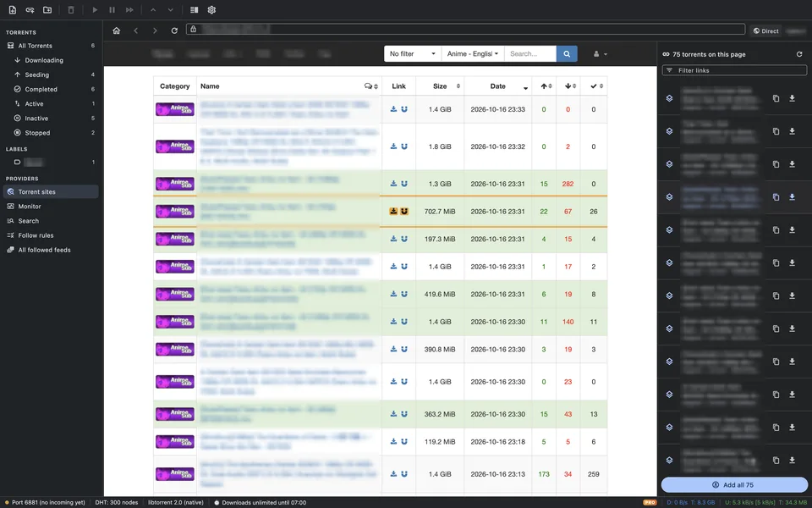This screenshot has height=508, width=812.
Task: Sort by completed checkmark column
Action: click(594, 86)
